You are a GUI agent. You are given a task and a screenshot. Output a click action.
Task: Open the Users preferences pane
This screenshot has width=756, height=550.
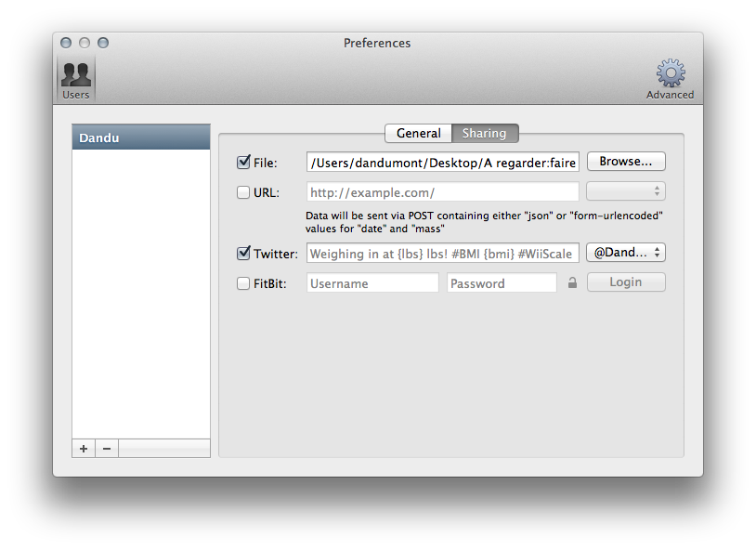[75, 79]
